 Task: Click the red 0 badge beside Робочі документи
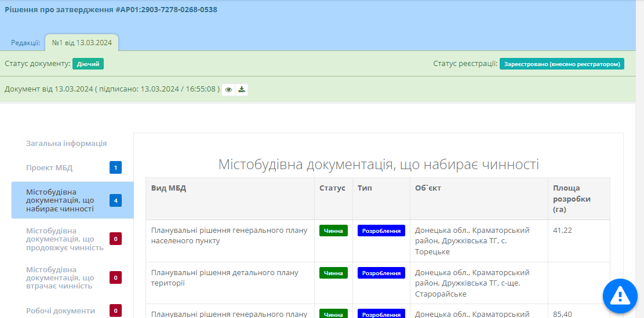tap(115, 311)
